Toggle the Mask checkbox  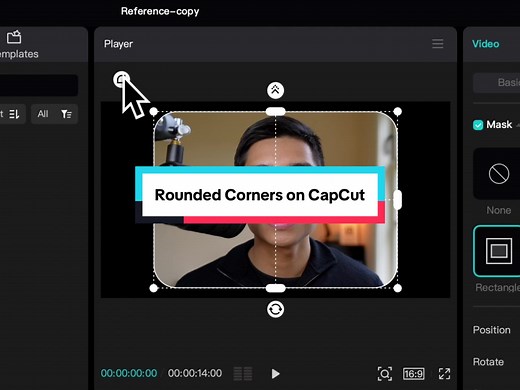(478, 125)
